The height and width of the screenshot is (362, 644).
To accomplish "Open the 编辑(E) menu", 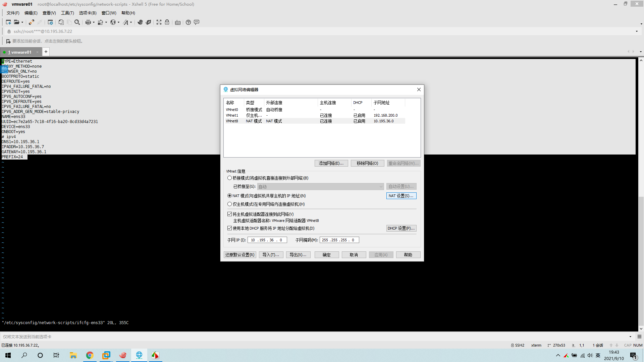I will (31, 13).
